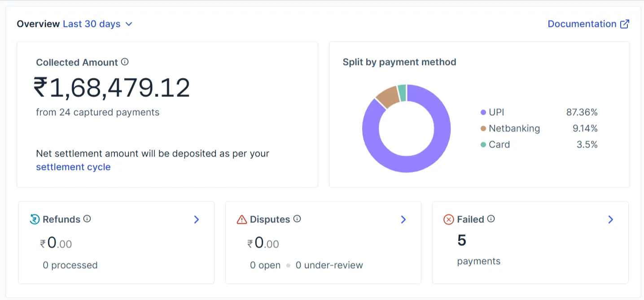Click info icon next to Failed
Image resolution: width=644 pixels, height=300 pixels.
(491, 219)
